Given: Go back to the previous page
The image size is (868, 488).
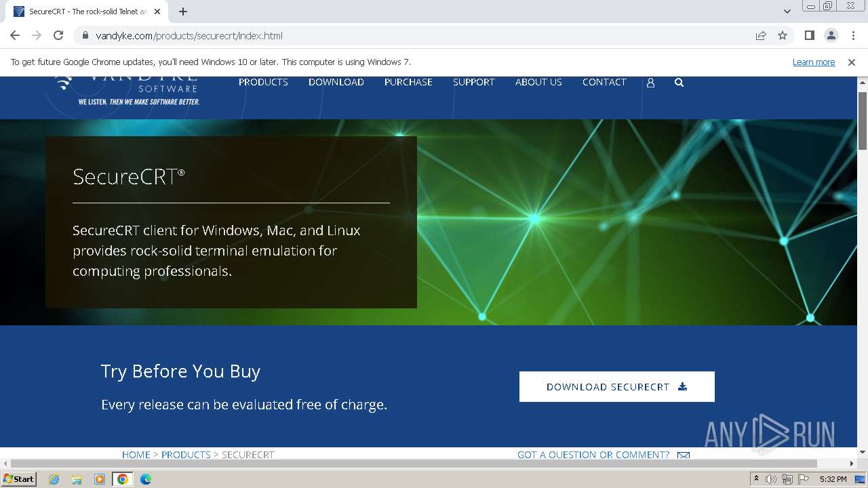Looking at the screenshot, I should (x=15, y=35).
